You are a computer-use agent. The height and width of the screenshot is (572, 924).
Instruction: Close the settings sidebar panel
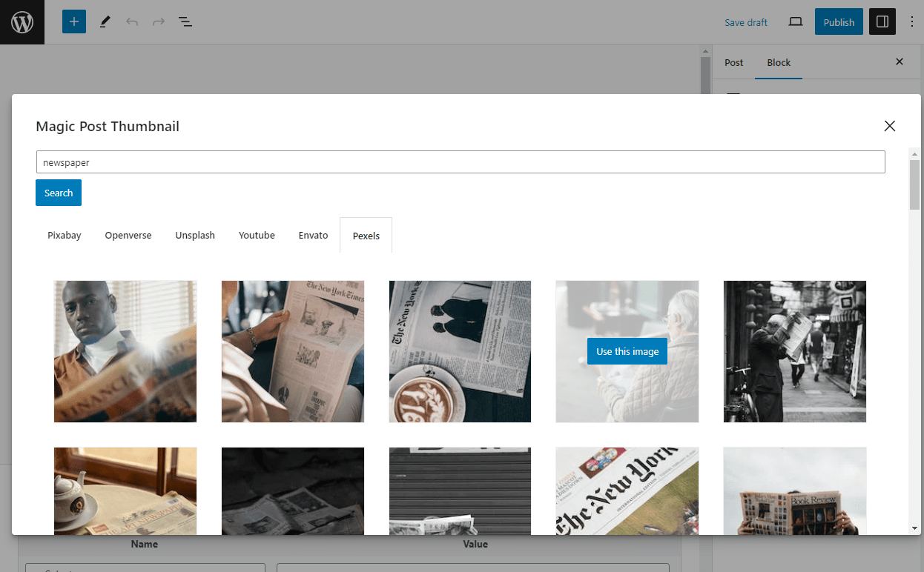900,62
